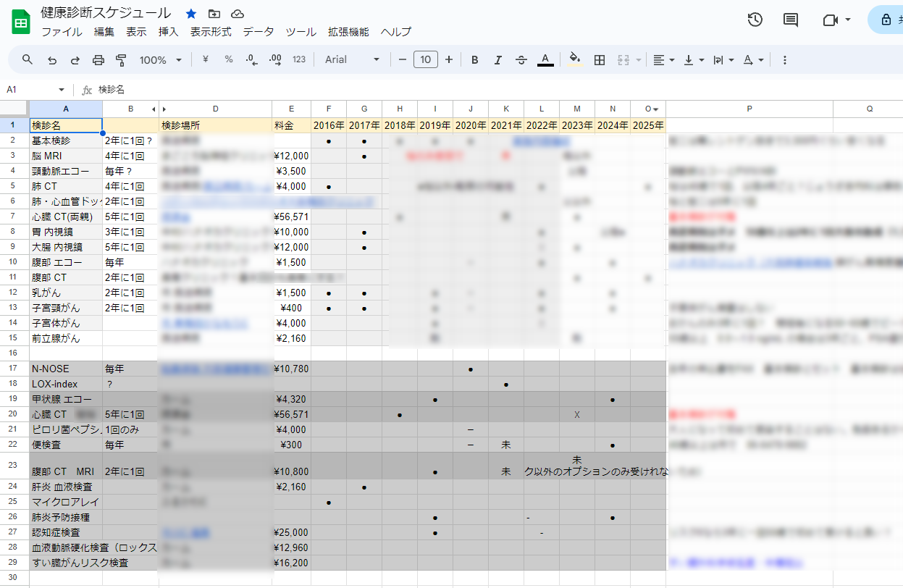The width and height of the screenshot is (903, 588).
Task: Open the zoom 100% dropdown
Action: 160,60
